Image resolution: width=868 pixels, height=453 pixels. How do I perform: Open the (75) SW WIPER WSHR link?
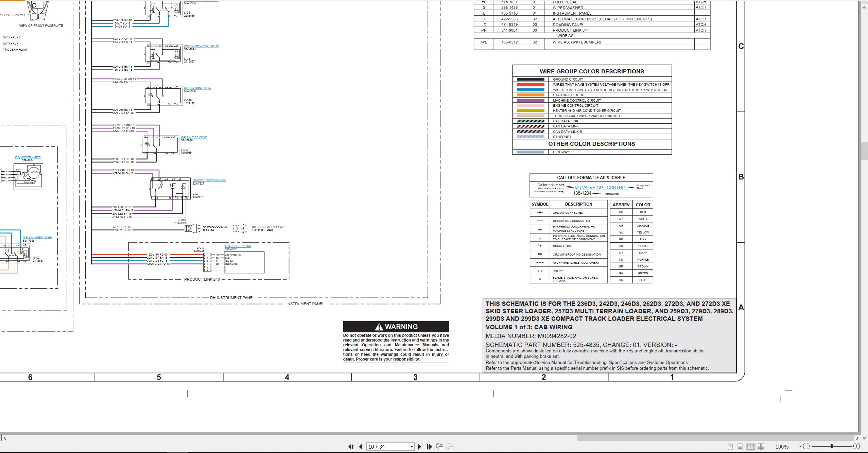pos(37,238)
